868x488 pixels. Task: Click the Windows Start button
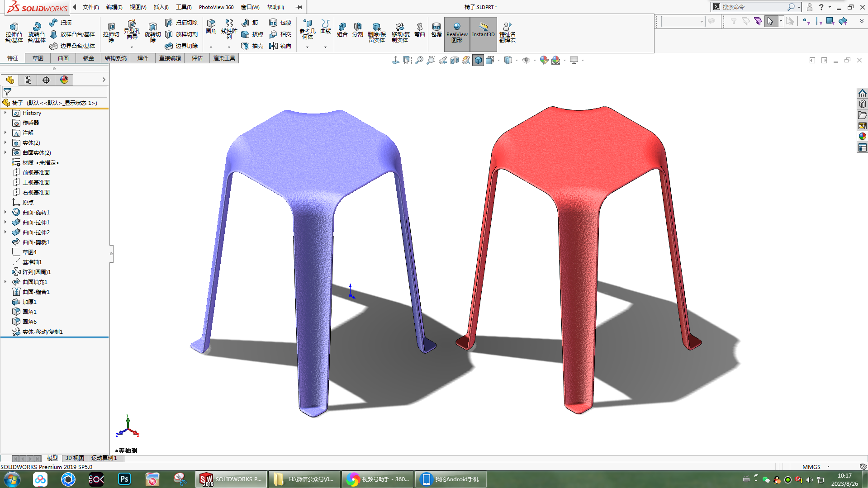[12, 479]
